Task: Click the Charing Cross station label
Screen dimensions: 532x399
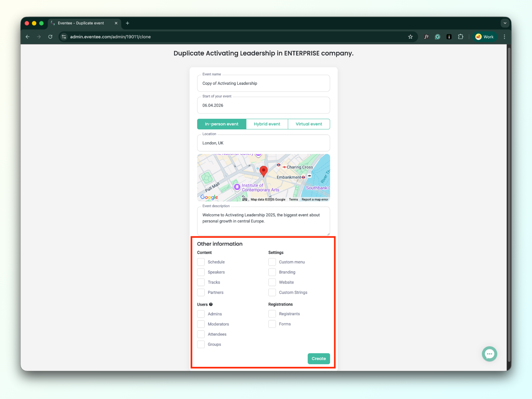Action: click(300, 167)
